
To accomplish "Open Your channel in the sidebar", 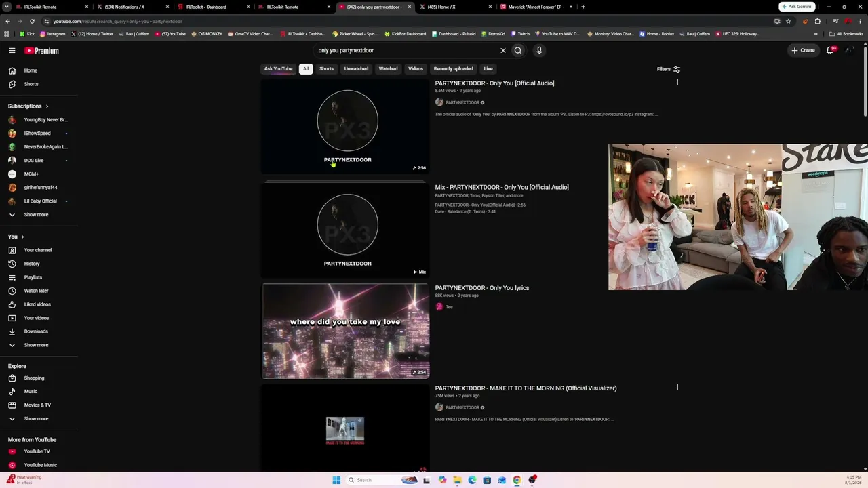I will (x=39, y=250).
